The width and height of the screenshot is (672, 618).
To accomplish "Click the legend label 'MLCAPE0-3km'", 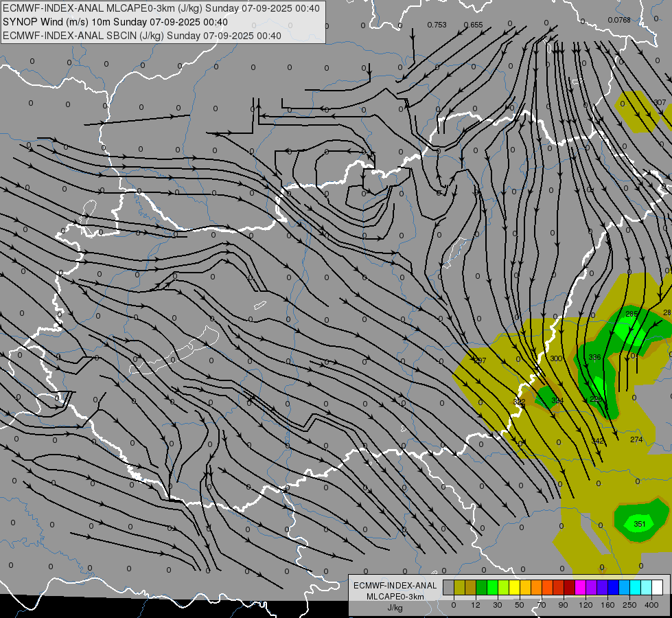I will (x=395, y=597).
